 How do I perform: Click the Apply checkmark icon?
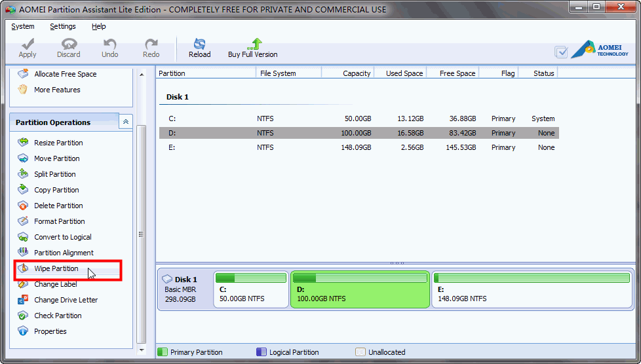point(28,44)
